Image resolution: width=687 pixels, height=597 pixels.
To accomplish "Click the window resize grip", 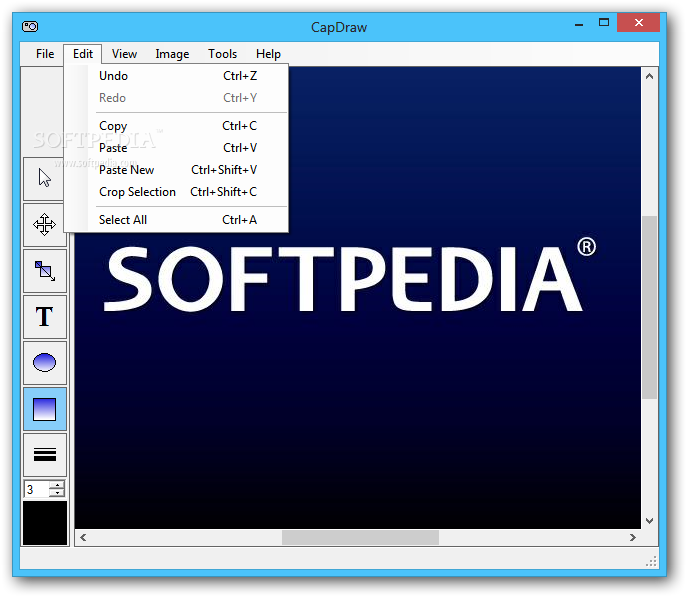I will coord(652,562).
